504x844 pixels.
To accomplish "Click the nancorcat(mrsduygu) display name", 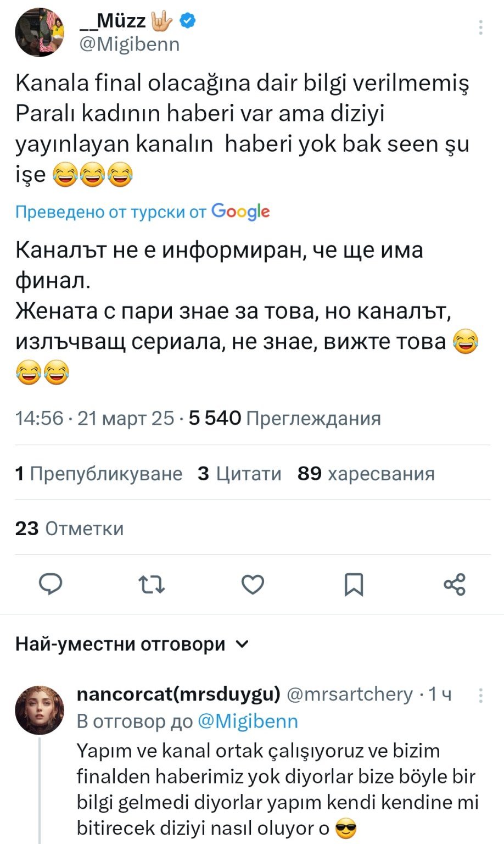I will [x=178, y=694].
